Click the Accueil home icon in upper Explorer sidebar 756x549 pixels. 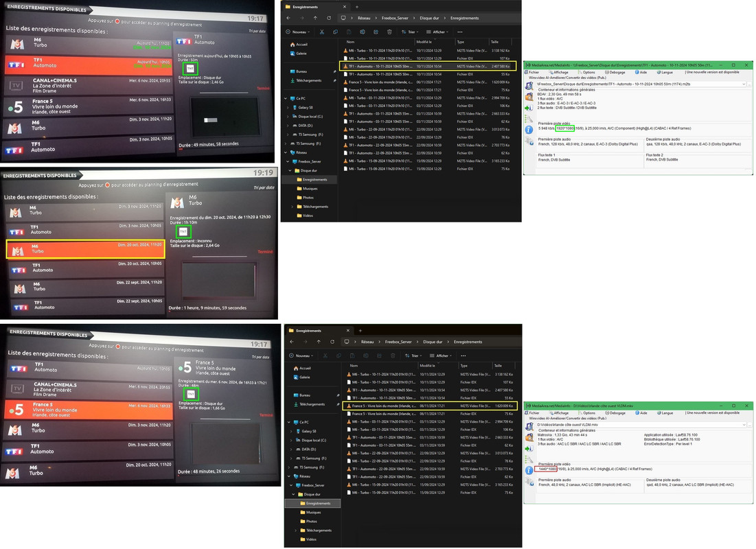[293, 45]
